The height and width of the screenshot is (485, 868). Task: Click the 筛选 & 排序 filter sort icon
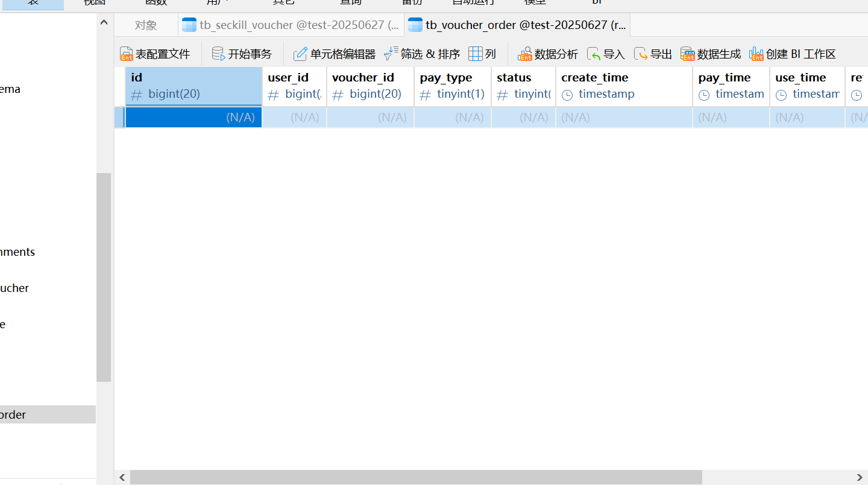391,54
